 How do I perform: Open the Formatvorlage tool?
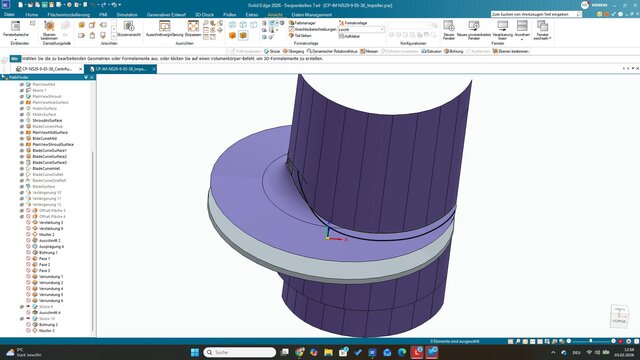[353, 23]
